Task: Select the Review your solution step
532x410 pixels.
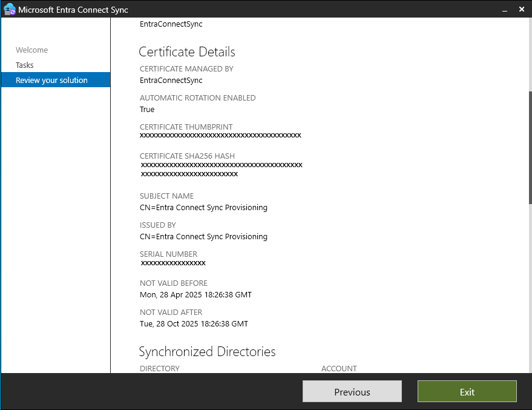Action: click(51, 80)
